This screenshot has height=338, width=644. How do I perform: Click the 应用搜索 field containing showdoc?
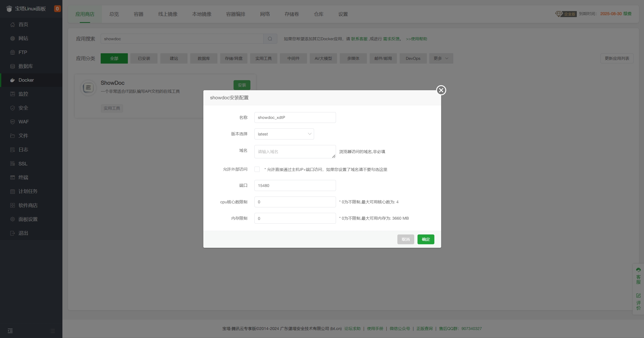(182, 39)
